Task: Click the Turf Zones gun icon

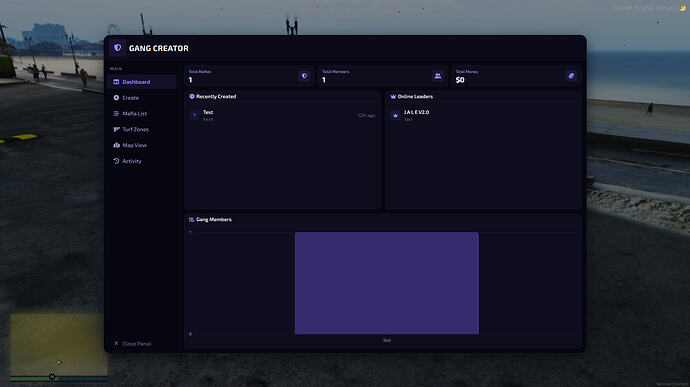Action: 116,129
